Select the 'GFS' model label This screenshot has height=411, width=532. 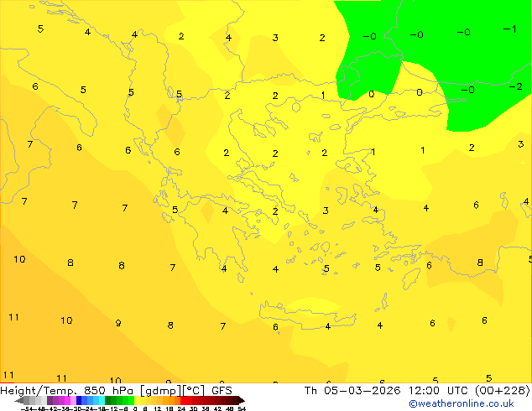[x=222, y=391]
